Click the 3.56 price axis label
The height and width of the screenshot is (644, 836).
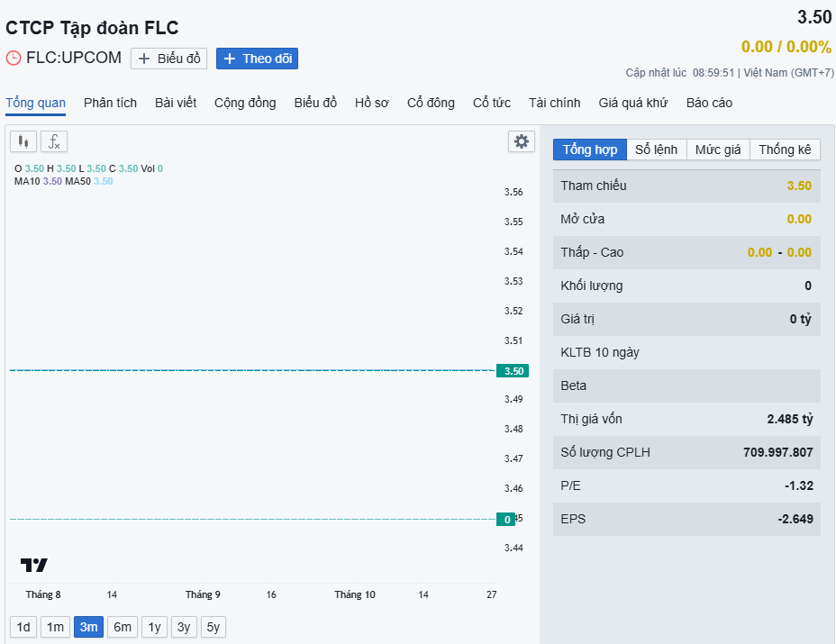pos(513,192)
